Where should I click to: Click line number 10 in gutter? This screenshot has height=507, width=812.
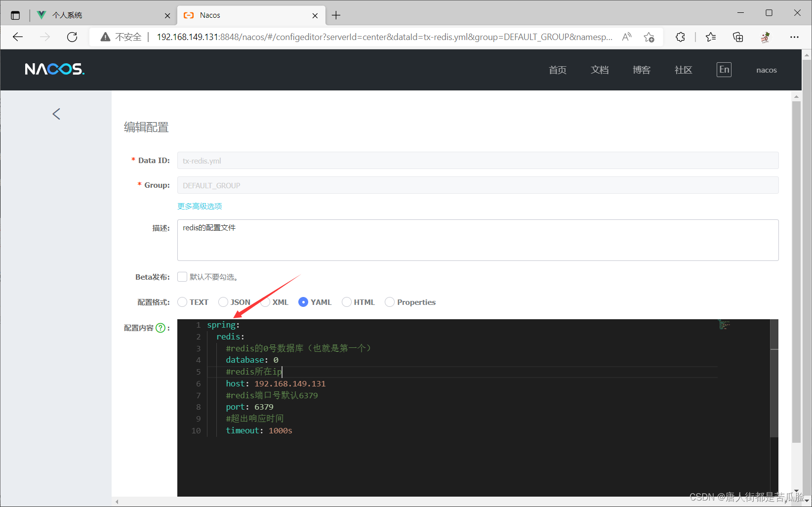[x=196, y=430]
